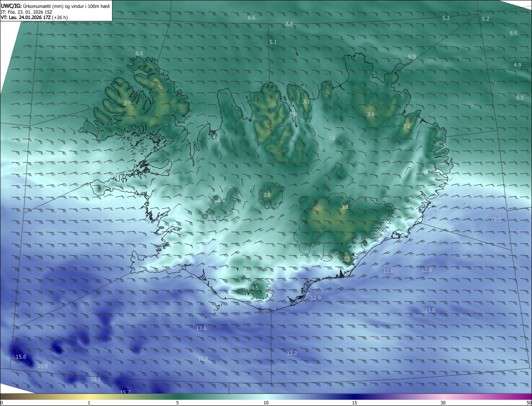Click the 13.0 value label
532x406 pixels.
[430, 311]
